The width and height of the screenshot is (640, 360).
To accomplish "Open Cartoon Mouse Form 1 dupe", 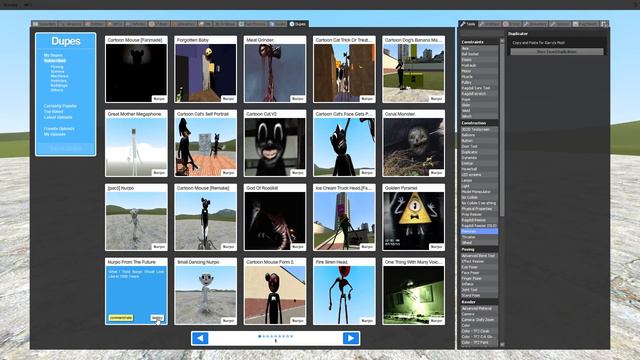I will (275, 291).
